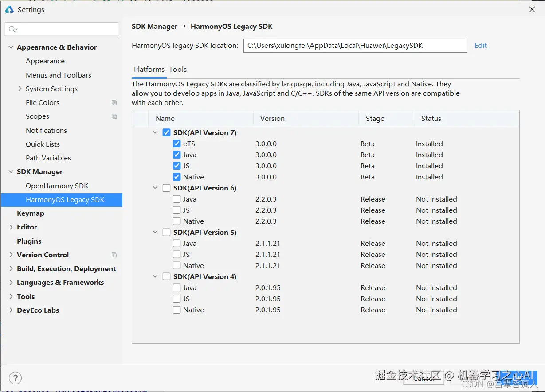This screenshot has width=545, height=392.
Task: Toggle SDK(API Version 7) checkbox
Action: [166, 132]
